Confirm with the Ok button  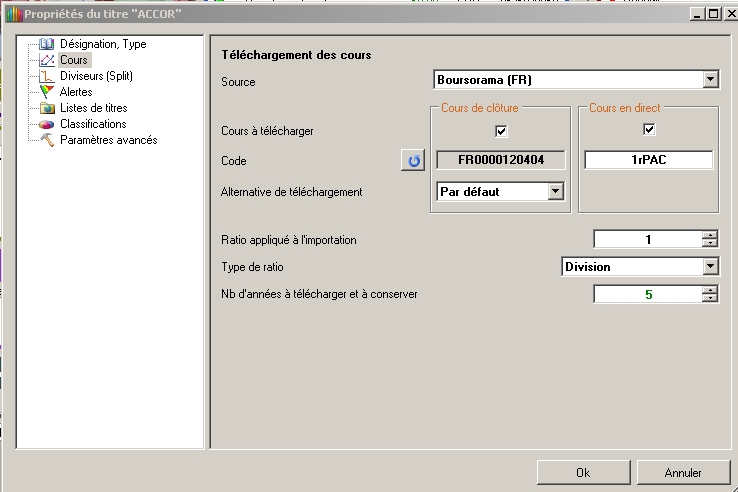pos(582,472)
